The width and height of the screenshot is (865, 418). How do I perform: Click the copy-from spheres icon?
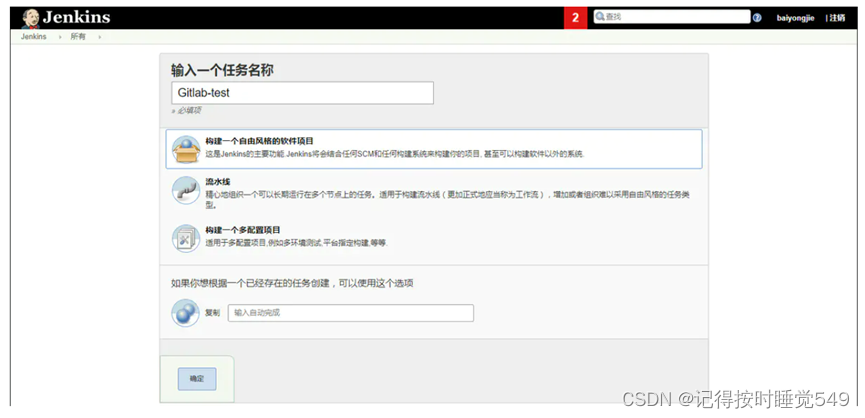pos(185,313)
